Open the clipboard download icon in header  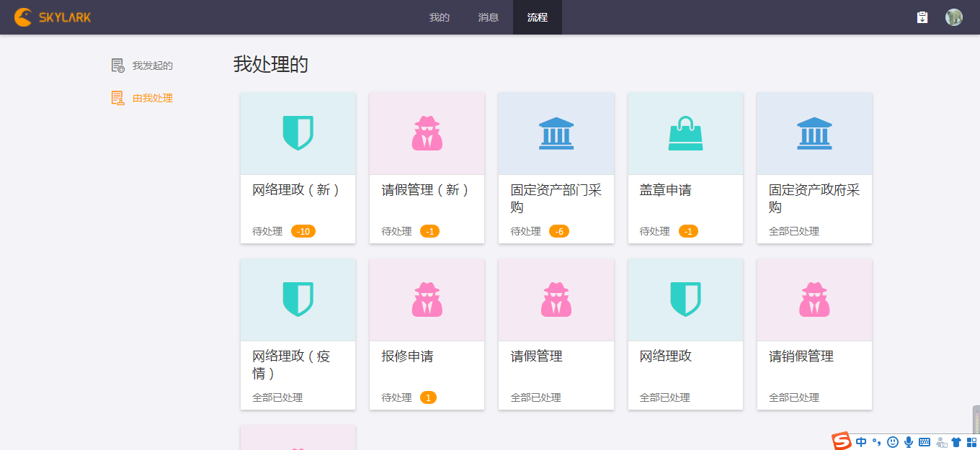[922, 17]
